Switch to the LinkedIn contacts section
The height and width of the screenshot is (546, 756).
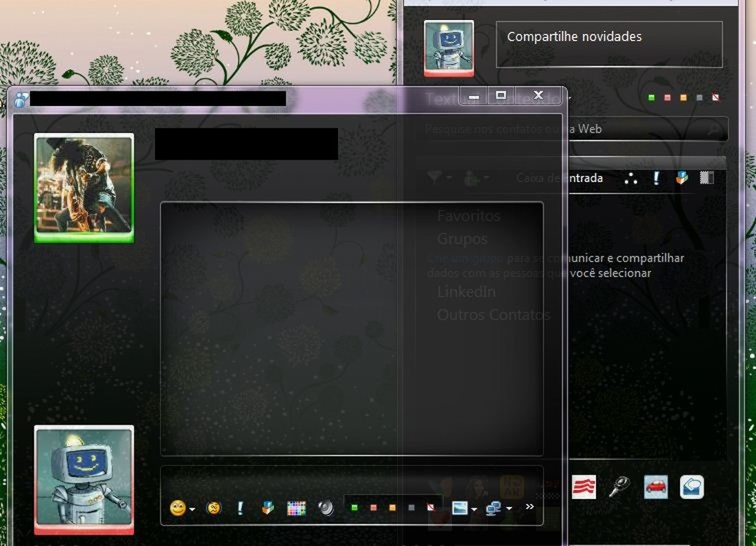pos(466,292)
